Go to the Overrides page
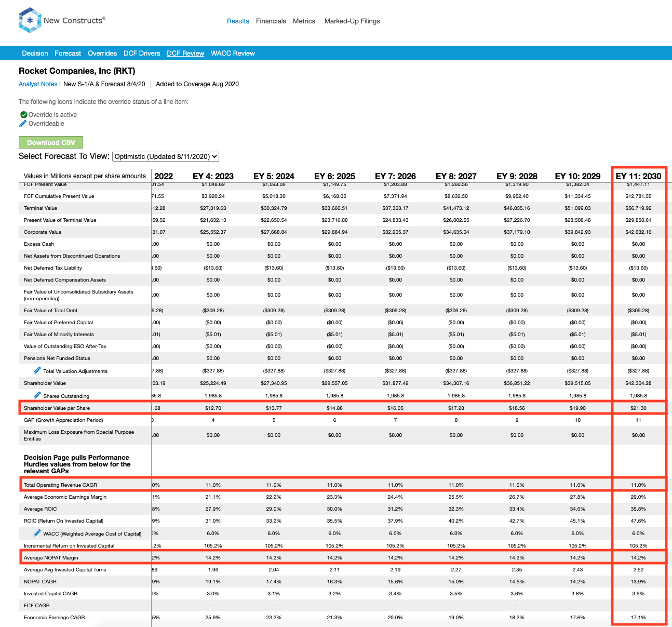This screenshot has height=627, width=672. tap(102, 54)
